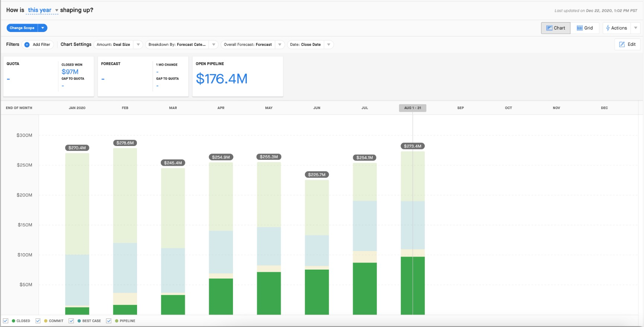Select the DEC month header
Screen dimensions: 644x327
pos(604,108)
